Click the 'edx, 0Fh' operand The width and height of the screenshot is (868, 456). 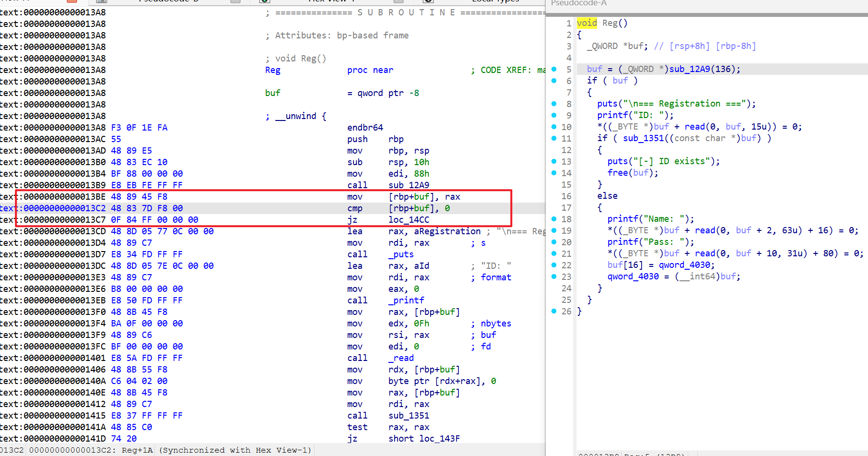[x=409, y=324]
